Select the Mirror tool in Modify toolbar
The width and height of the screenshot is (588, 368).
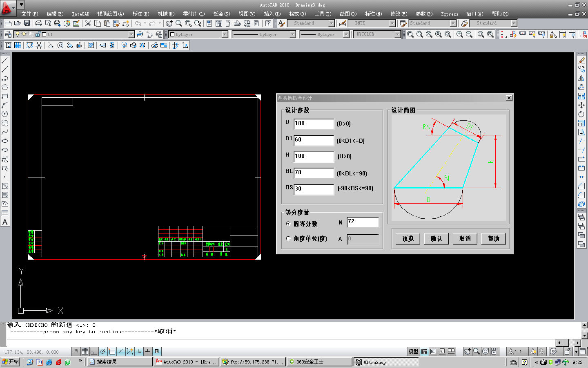(x=581, y=78)
